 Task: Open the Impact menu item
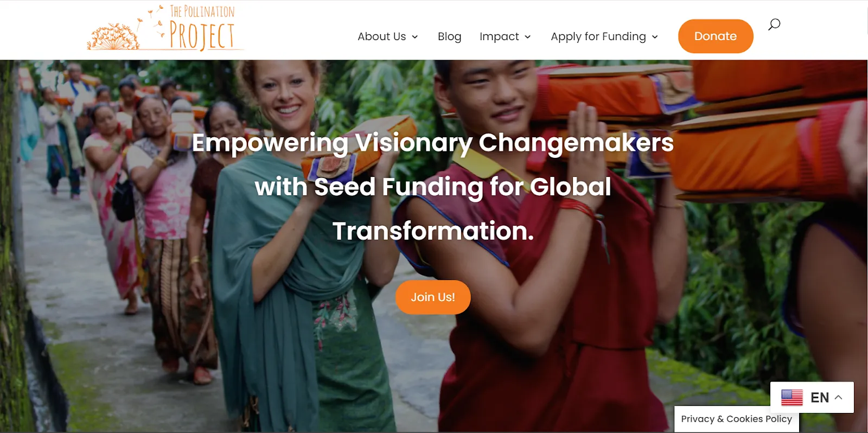(x=499, y=36)
